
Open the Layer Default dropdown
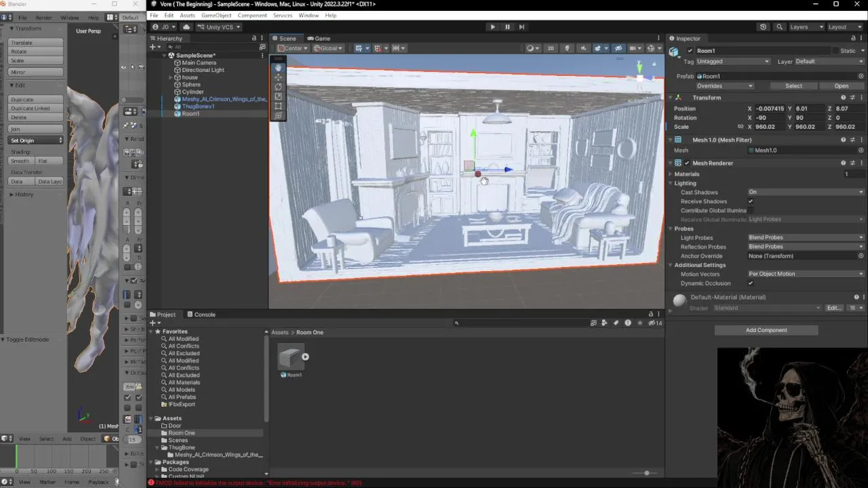pos(829,62)
